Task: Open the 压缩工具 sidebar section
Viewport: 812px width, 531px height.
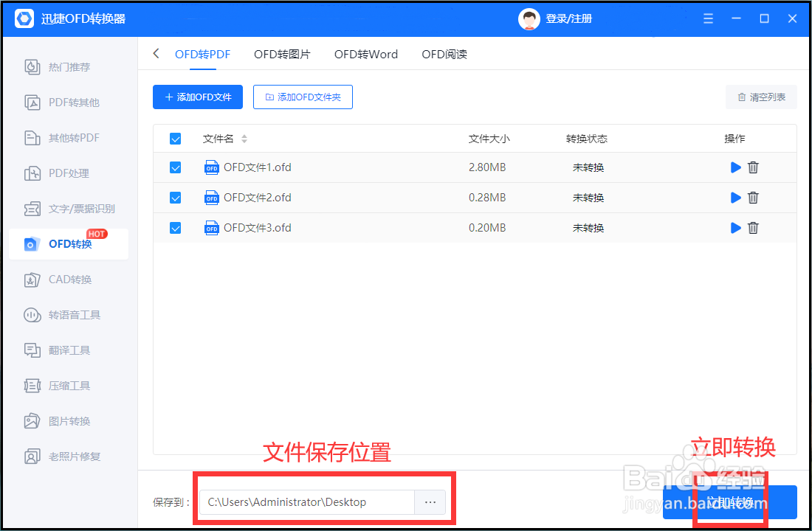Action: click(x=58, y=386)
